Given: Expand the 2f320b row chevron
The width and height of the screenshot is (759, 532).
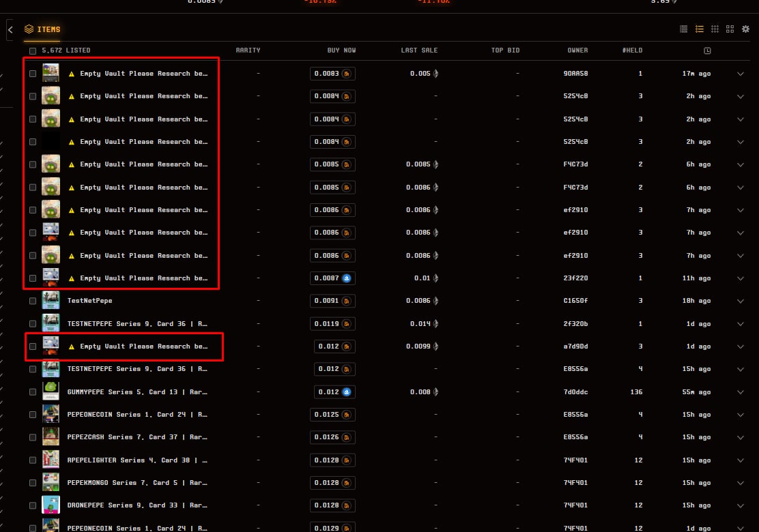Looking at the screenshot, I should [740, 324].
